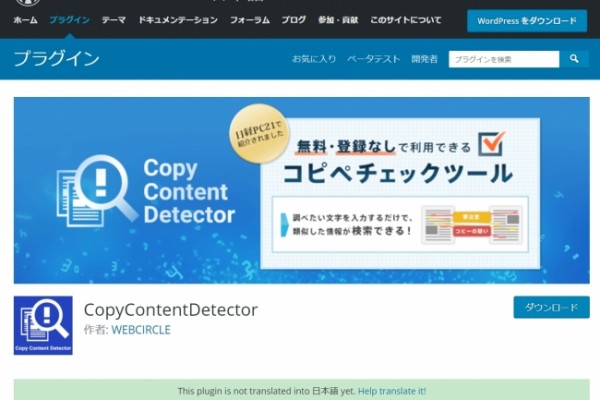
Task: Click the WordPress をダウンロード button
Action: coord(527,21)
